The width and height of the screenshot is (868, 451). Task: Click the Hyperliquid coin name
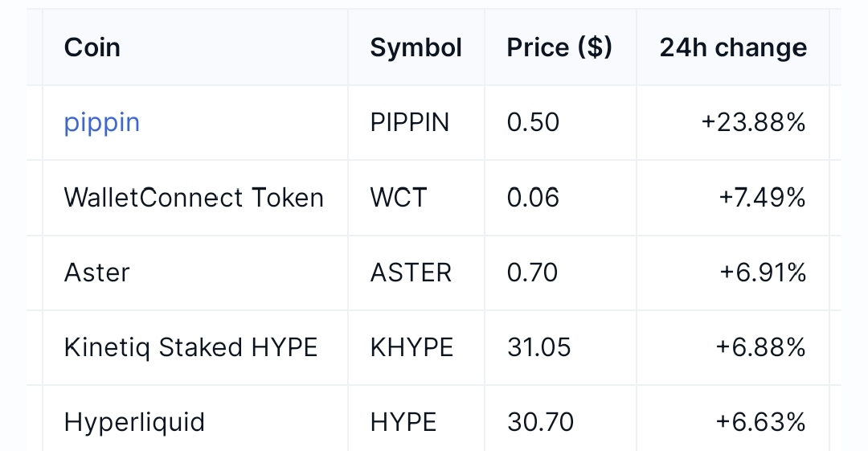coord(134,422)
